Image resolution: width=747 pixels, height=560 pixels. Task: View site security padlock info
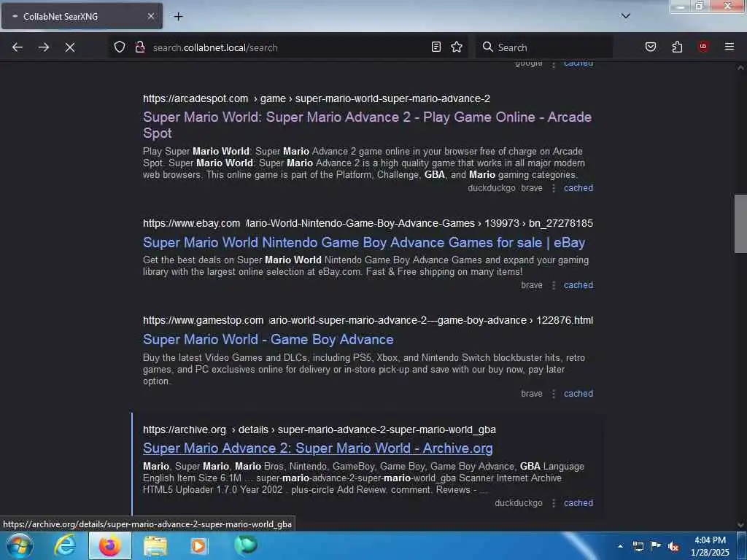point(140,47)
